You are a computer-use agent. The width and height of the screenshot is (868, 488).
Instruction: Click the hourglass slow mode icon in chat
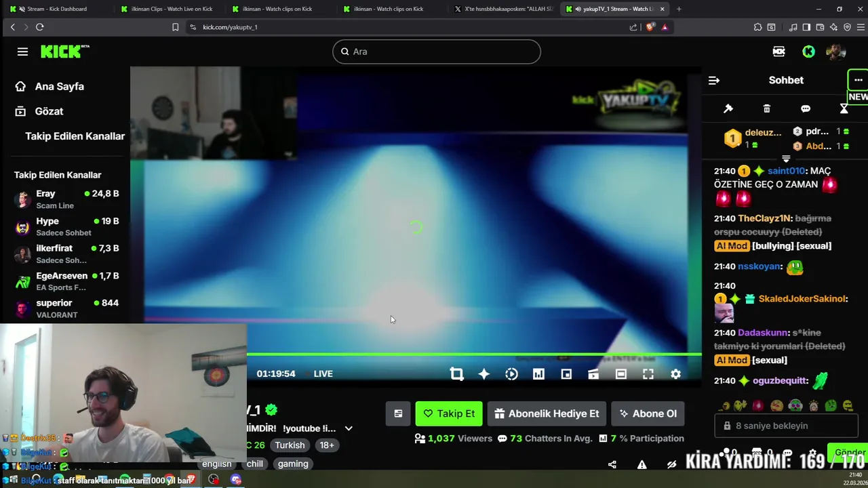click(x=844, y=108)
